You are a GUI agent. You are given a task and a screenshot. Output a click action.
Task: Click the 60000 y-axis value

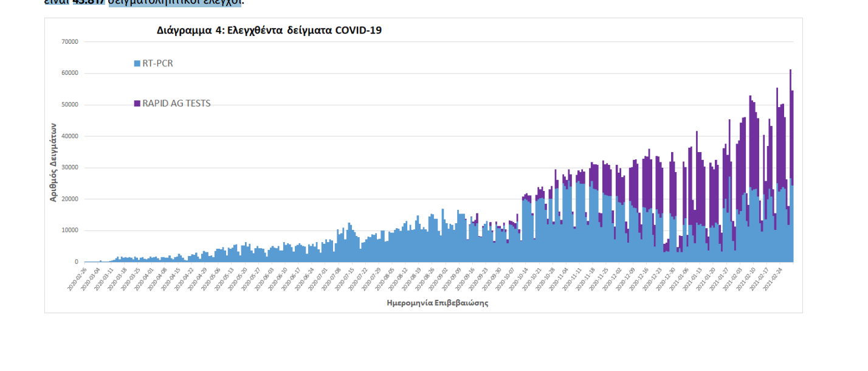[x=69, y=73]
